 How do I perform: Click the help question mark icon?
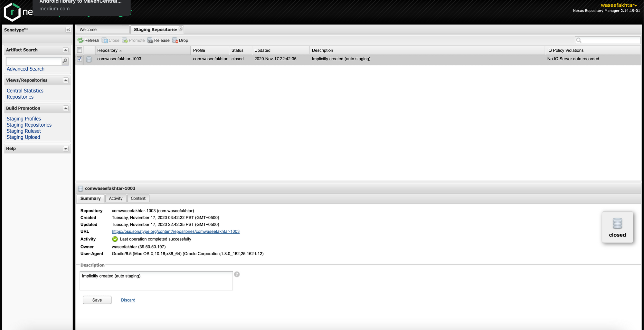pos(237,274)
